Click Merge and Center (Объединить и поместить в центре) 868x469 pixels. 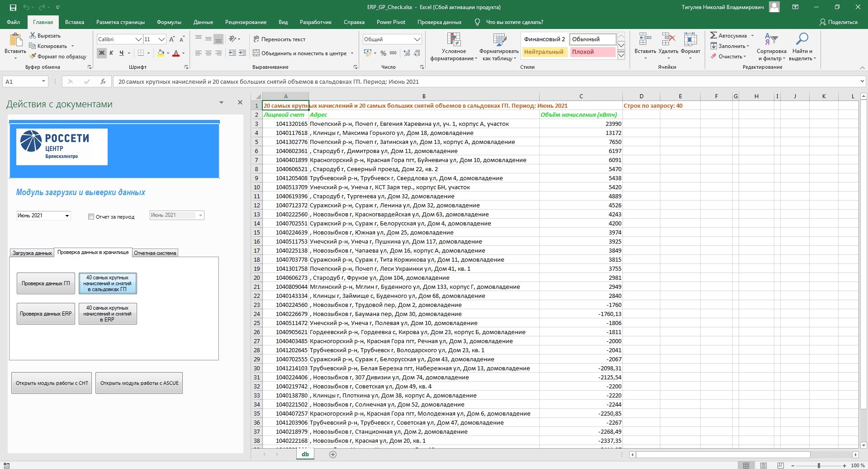tap(300, 53)
